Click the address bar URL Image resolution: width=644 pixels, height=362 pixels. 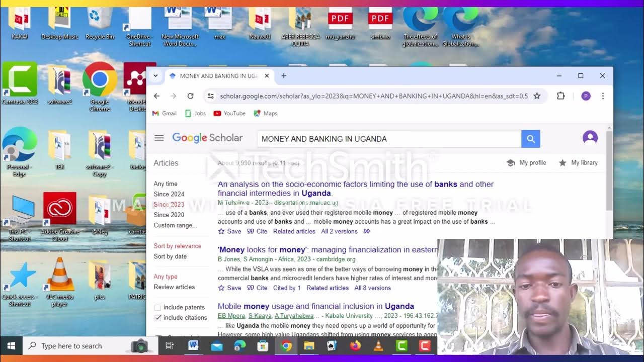point(374,96)
